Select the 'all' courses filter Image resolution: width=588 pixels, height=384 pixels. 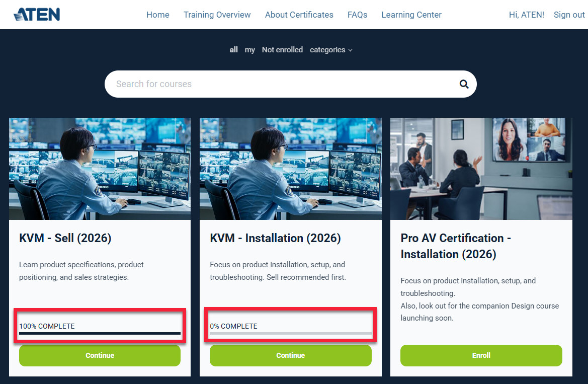233,50
